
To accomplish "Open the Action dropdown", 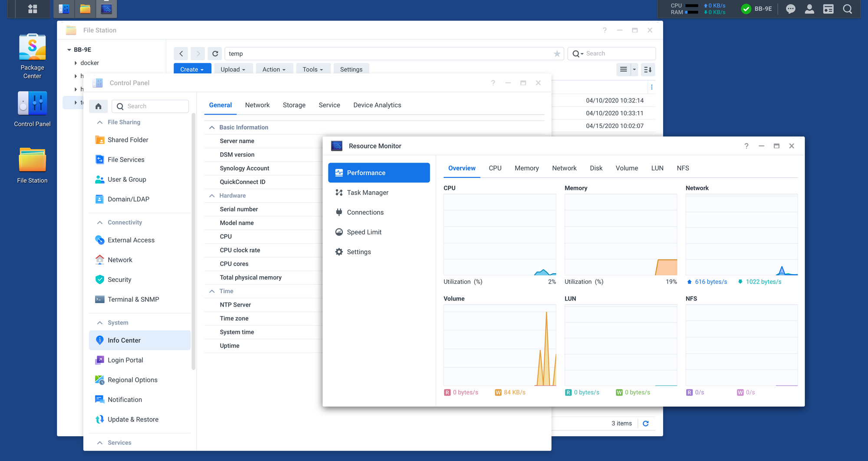I will (x=274, y=69).
